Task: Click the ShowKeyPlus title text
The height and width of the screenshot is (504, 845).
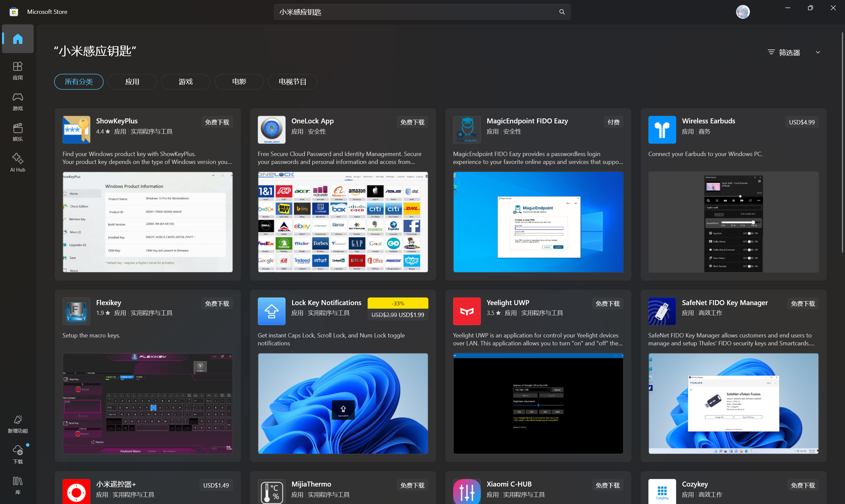Action: pyautogui.click(x=117, y=121)
